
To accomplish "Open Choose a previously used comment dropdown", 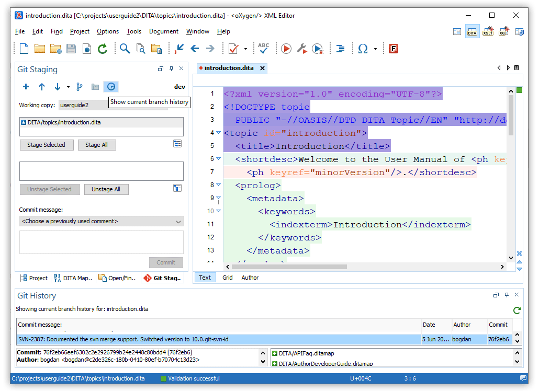I will pos(102,221).
